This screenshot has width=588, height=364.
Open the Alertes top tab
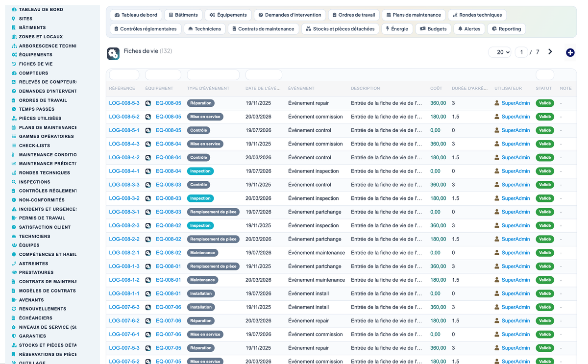pyautogui.click(x=469, y=29)
